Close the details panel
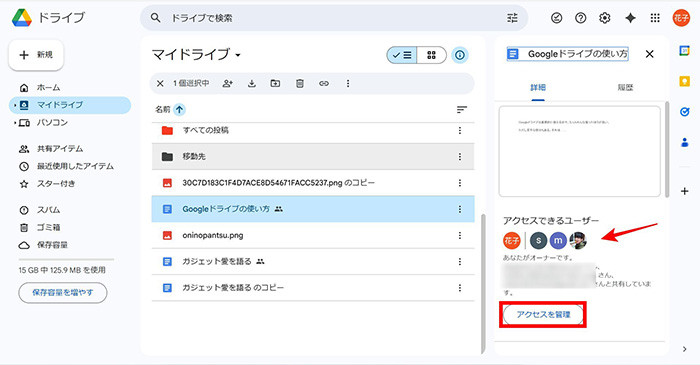 (650, 54)
